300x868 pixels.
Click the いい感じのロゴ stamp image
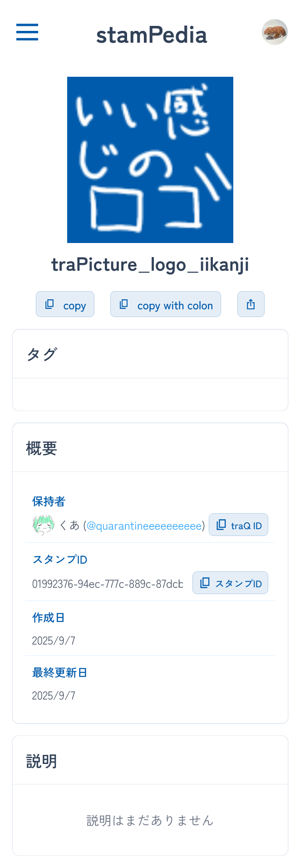click(150, 159)
